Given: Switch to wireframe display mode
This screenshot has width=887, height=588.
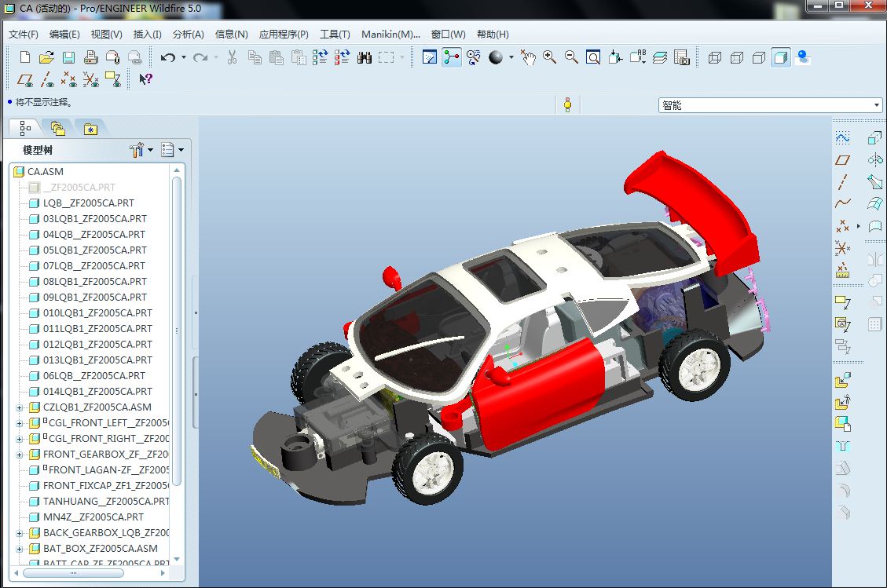Looking at the screenshot, I should click(715, 57).
